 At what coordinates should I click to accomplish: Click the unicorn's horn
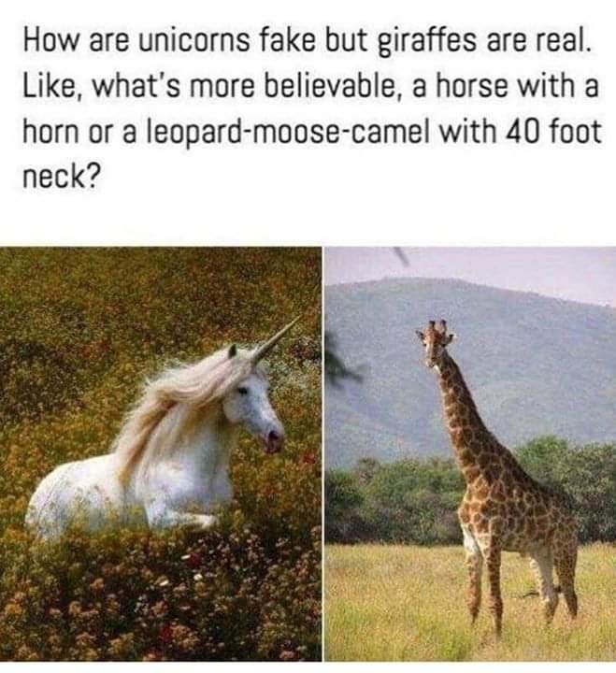pyautogui.click(x=276, y=339)
